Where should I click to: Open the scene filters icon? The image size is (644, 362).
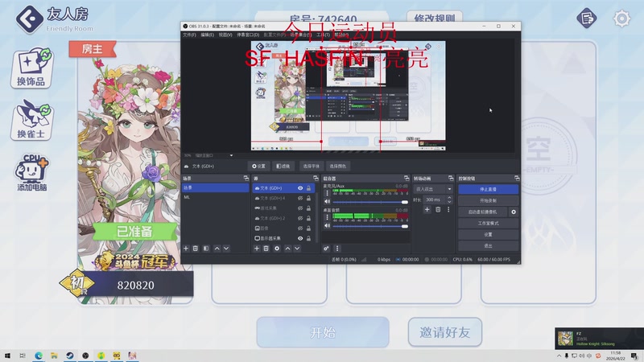[206, 249]
